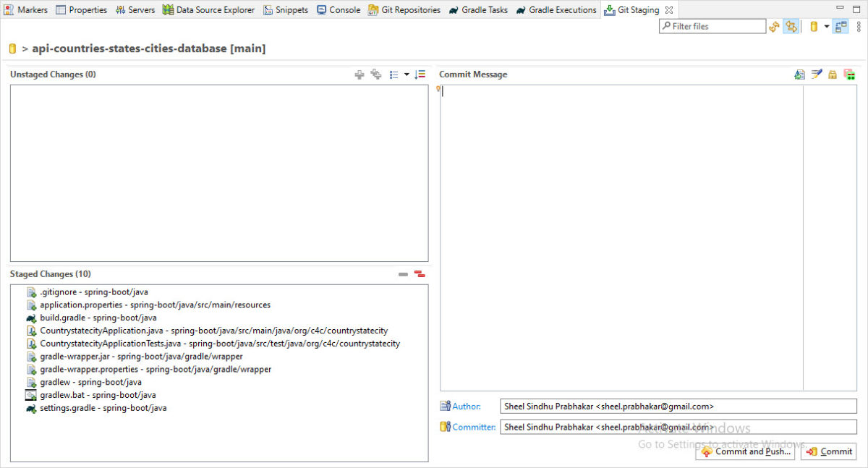Click the Refresh icon beside Filter files
The image size is (868, 468).
click(x=775, y=27)
